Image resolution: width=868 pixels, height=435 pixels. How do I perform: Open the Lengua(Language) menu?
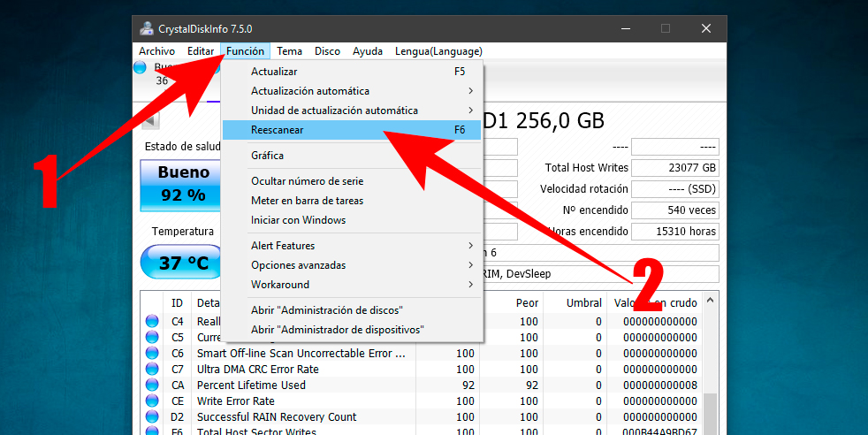(x=438, y=51)
